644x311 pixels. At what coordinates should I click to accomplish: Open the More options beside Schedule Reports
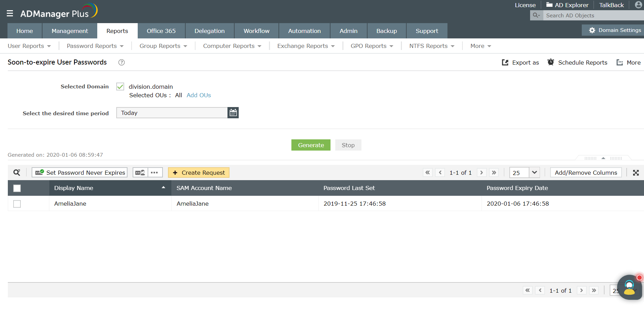tap(628, 63)
